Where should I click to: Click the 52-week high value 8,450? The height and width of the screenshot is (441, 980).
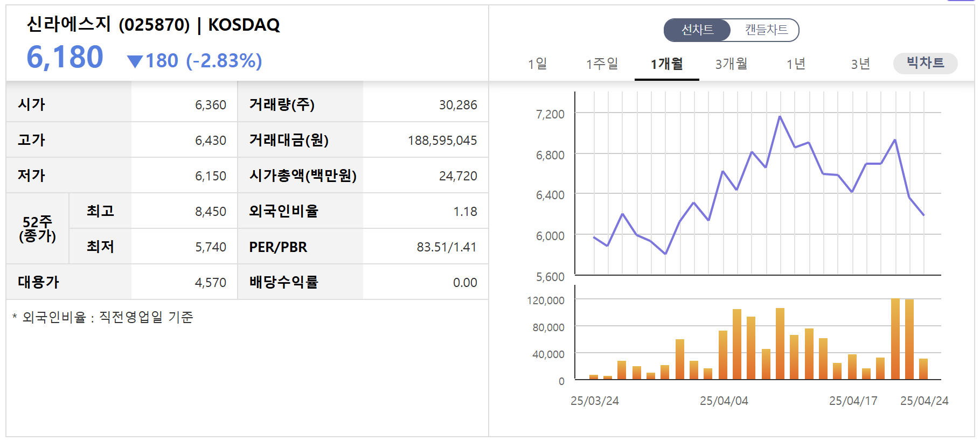(x=211, y=212)
